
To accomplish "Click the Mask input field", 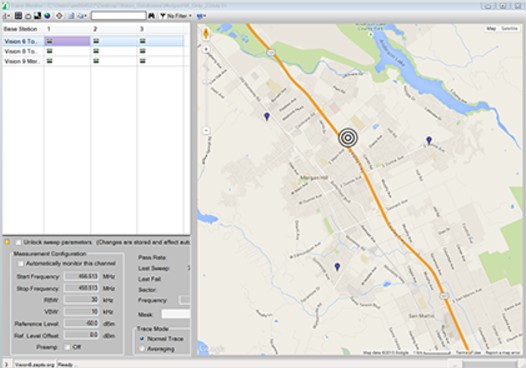I will (176, 314).
